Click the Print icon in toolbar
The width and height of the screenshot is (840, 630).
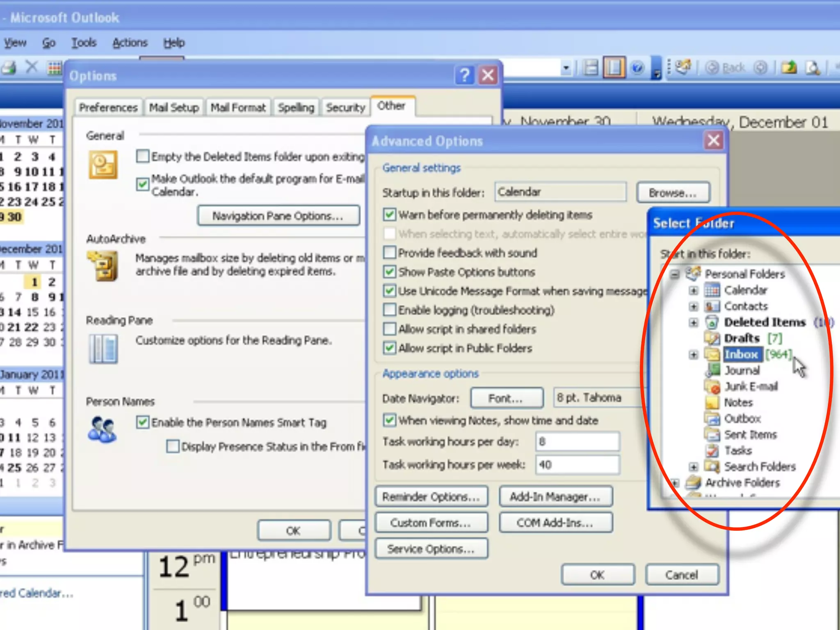[9, 67]
